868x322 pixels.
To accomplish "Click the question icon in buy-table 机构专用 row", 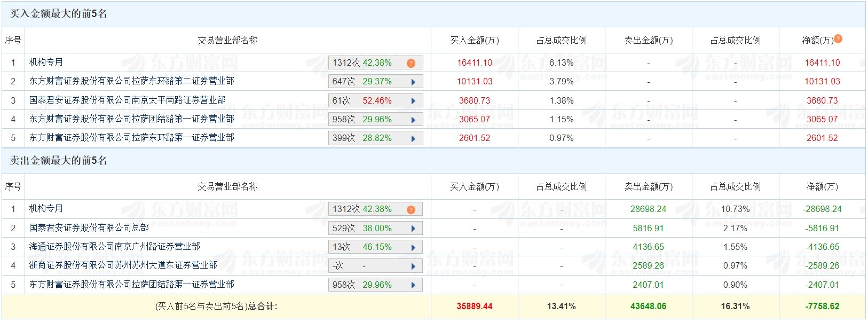I will click(x=411, y=63).
